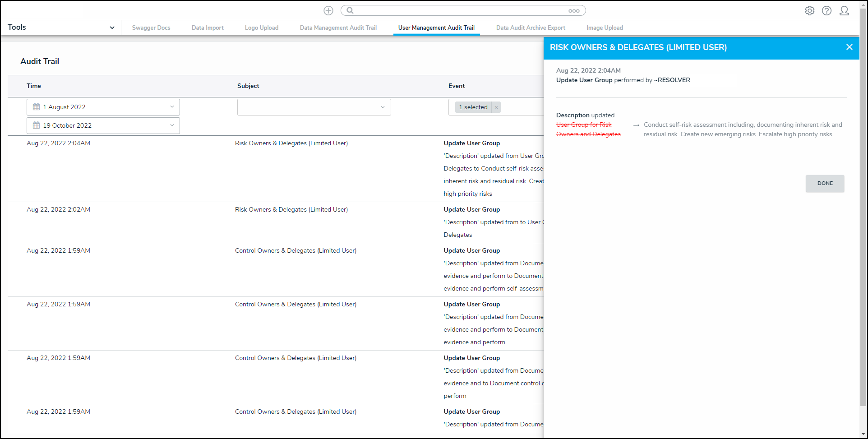
Task: Click the Event column header
Action: click(457, 86)
